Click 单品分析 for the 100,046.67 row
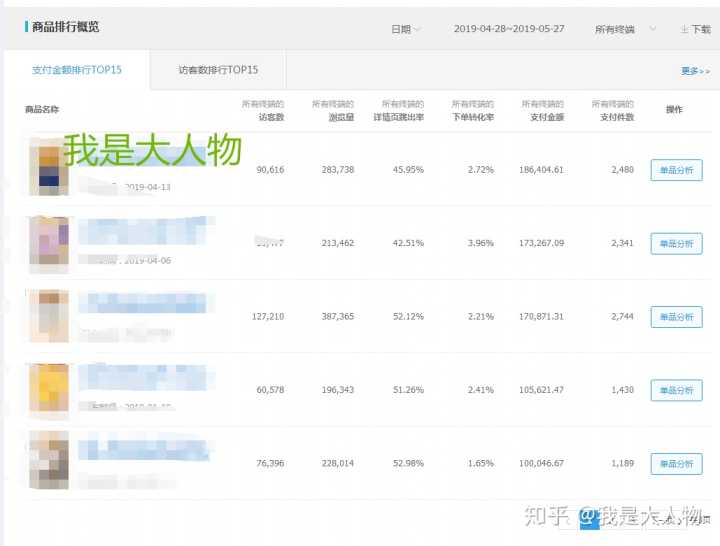The image size is (720, 546). 676,464
